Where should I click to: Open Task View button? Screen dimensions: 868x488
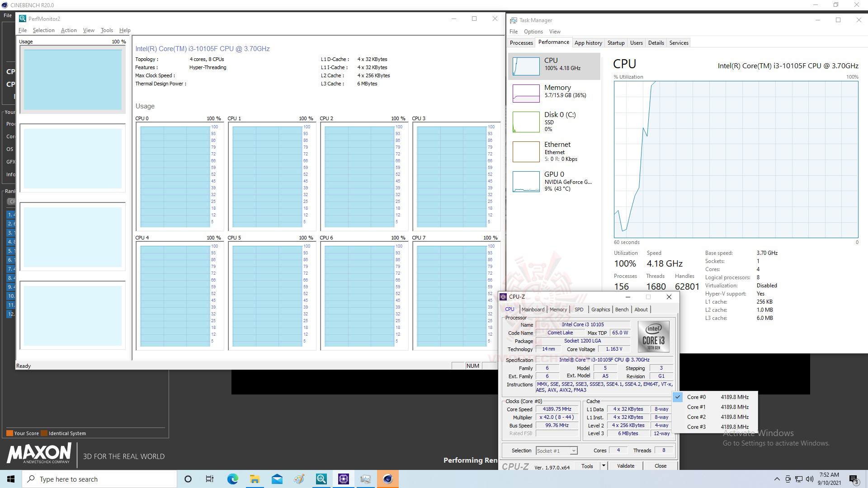[x=210, y=479]
